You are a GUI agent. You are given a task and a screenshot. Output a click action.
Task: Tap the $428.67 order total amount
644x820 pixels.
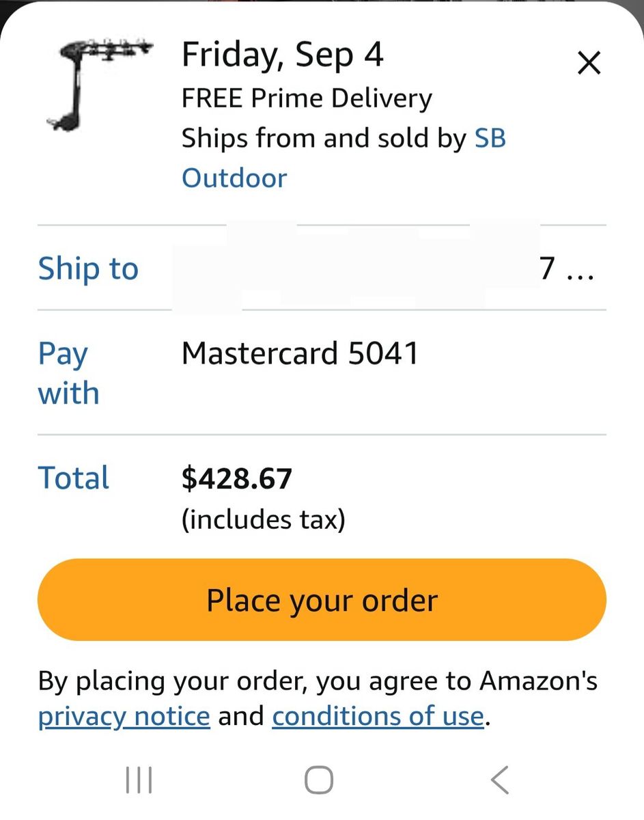tap(237, 478)
